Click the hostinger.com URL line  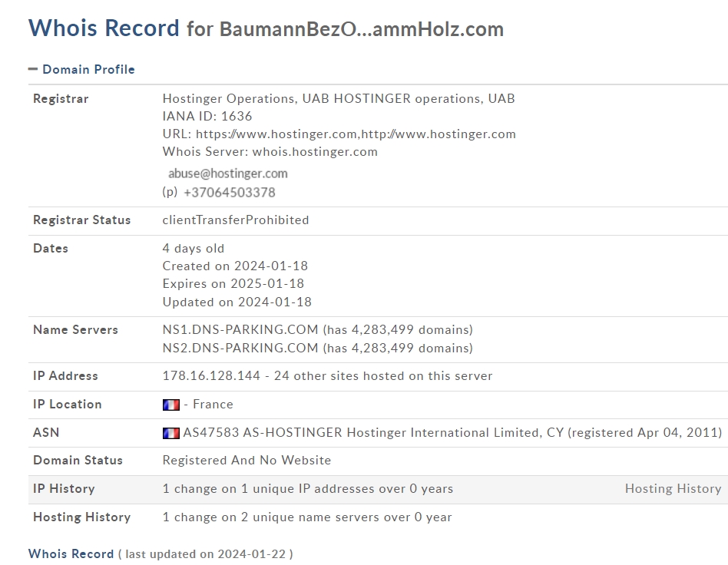tap(339, 134)
